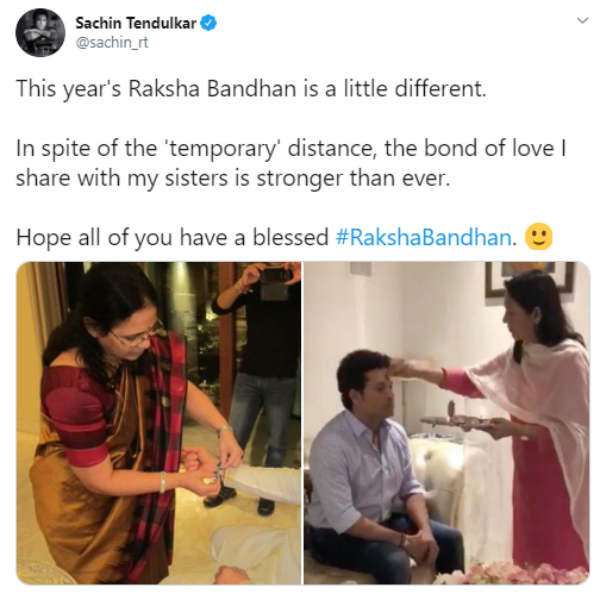Click the text 'This year's Raksha Bandhan'
The image size is (600, 600).
[156, 89]
